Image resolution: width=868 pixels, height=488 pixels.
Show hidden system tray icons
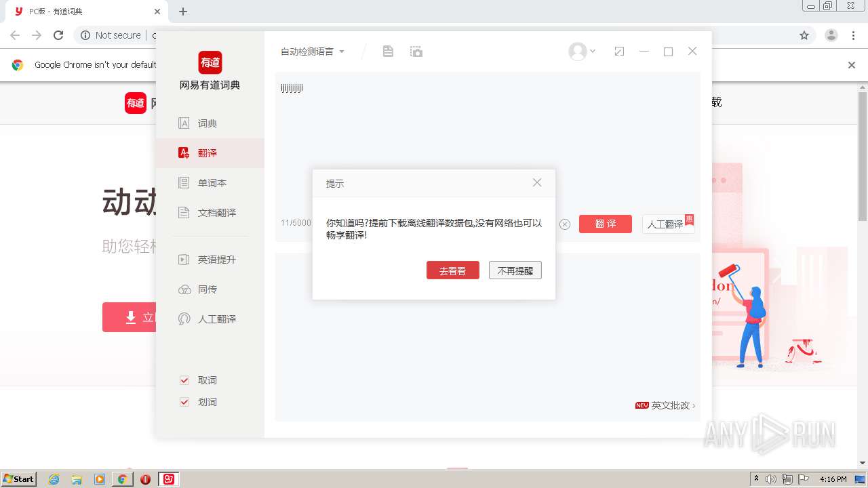coord(756,479)
